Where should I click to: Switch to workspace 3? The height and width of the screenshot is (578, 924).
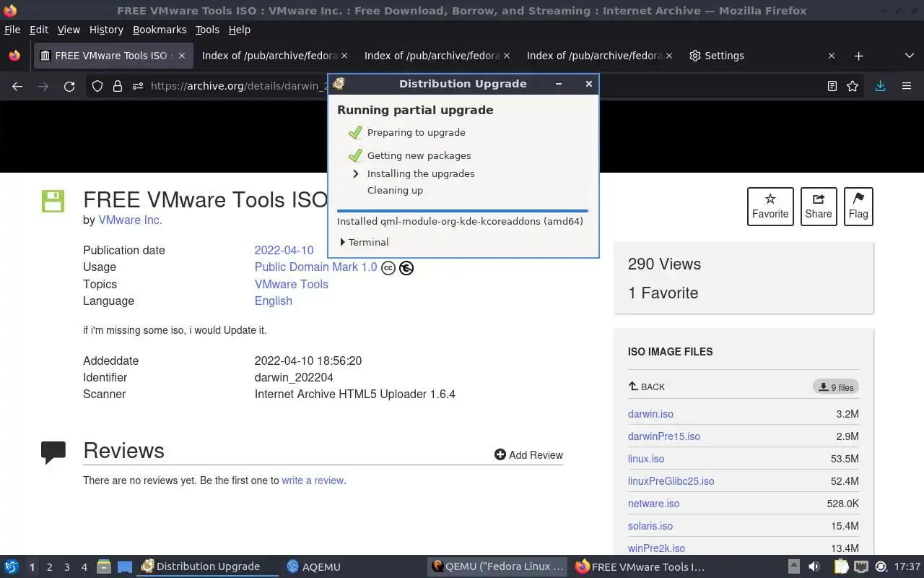click(x=66, y=567)
